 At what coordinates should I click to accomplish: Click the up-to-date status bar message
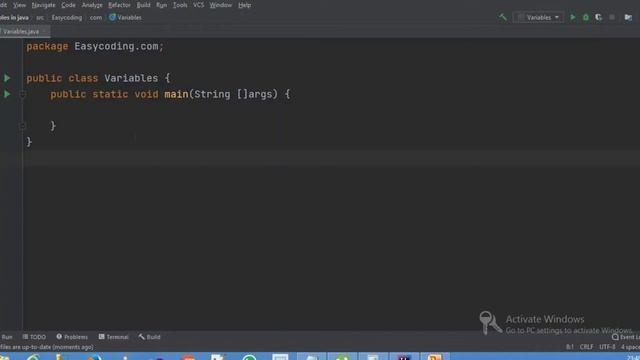[x=47, y=347]
